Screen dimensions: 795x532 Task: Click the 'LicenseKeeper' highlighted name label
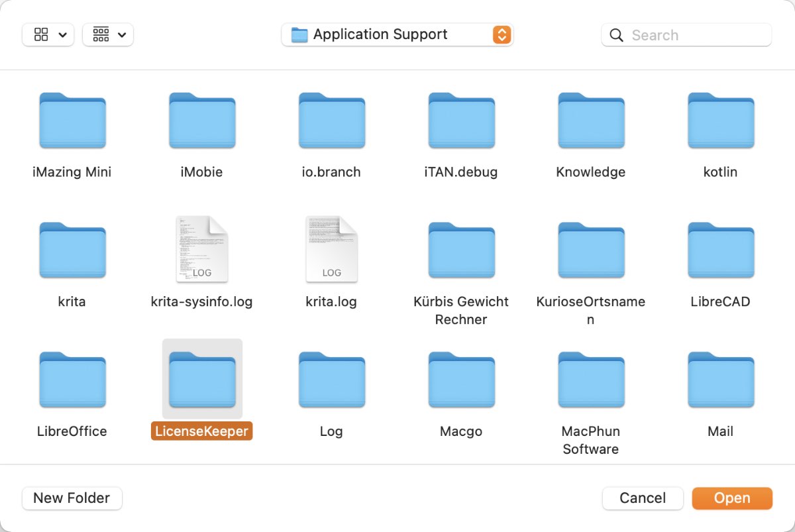(201, 431)
